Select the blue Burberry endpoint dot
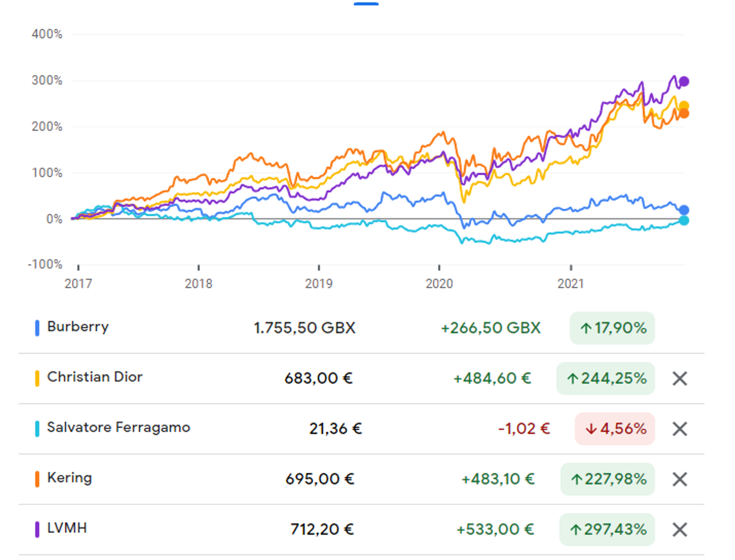Viewport: 735px width, 560px height. click(x=684, y=210)
